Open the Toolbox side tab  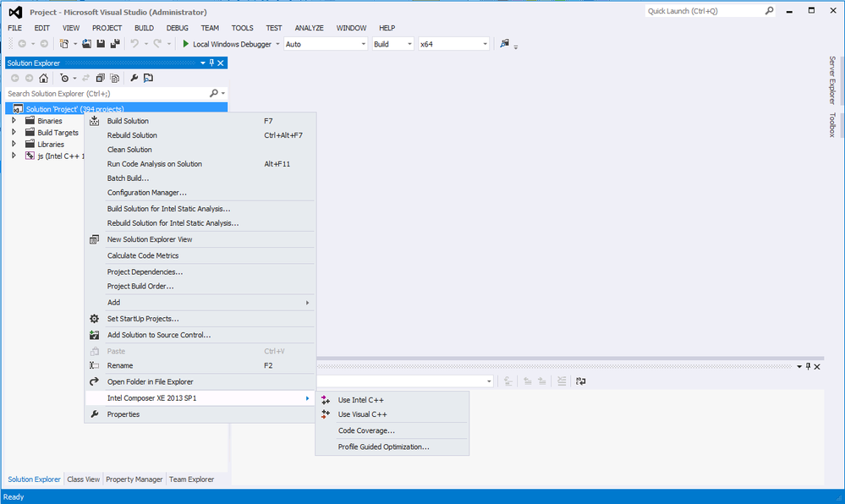[832, 124]
